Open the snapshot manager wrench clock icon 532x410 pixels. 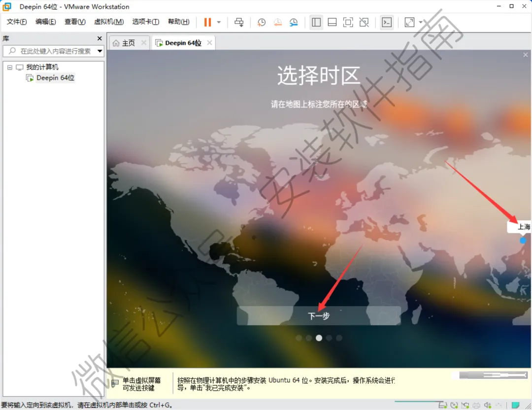(x=294, y=22)
